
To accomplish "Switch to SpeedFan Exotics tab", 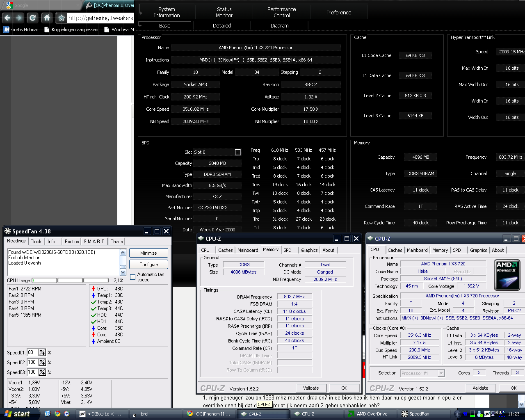I will point(72,242).
